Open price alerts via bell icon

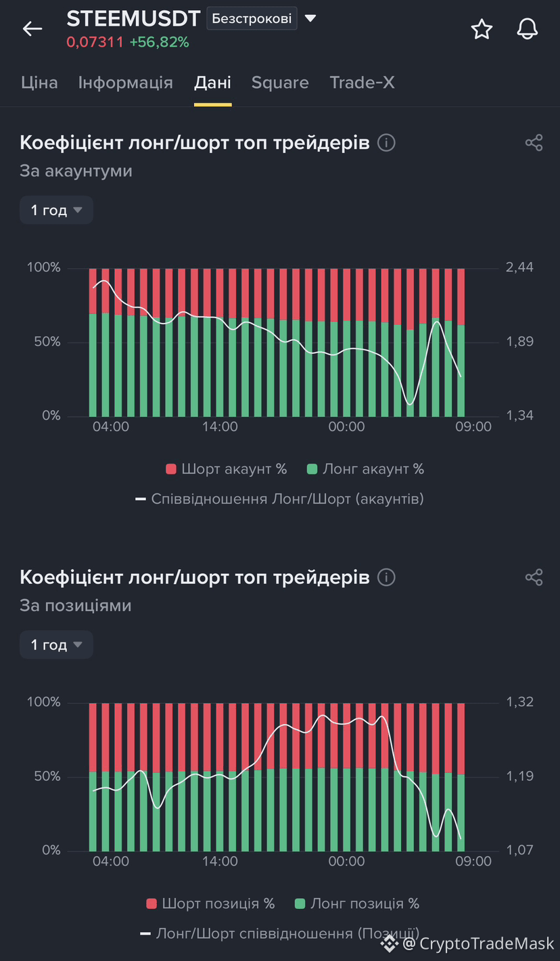click(x=527, y=29)
